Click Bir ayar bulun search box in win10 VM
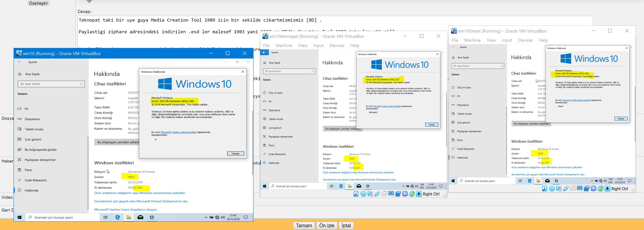This screenshot has width=644, height=230. click(51, 84)
